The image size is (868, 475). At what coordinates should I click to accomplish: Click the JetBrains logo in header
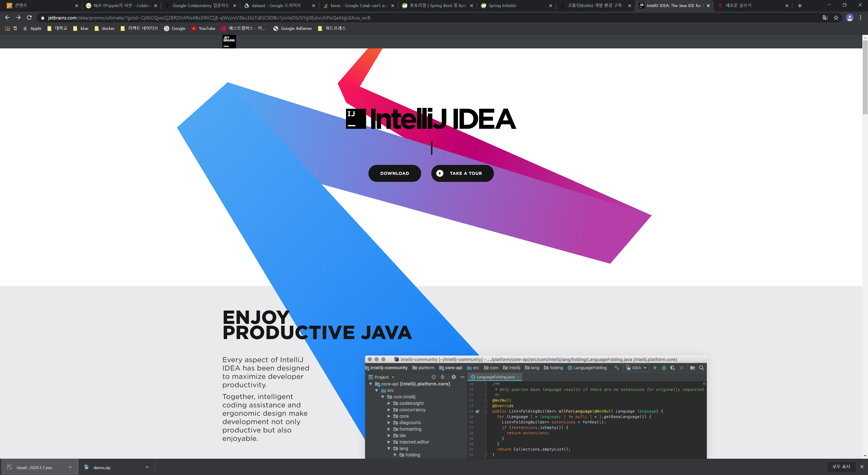[x=229, y=41]
